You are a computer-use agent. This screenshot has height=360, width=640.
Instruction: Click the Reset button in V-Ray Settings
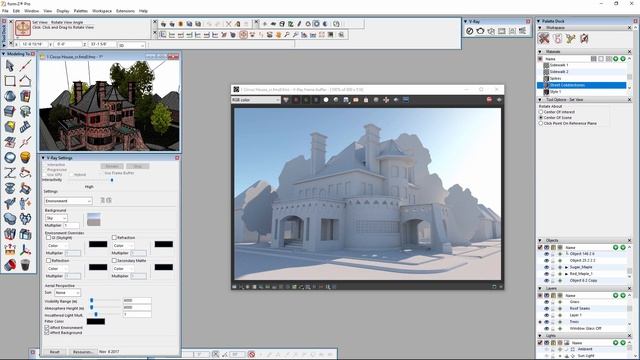pos(54,352)
